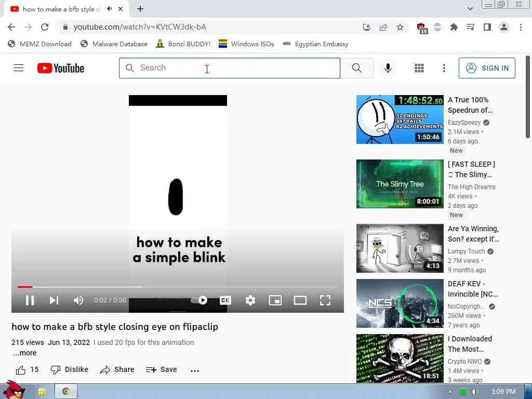This screenshot has height=399, width=532.
Task: Open system volume tray icon
Action: [475, 392]
